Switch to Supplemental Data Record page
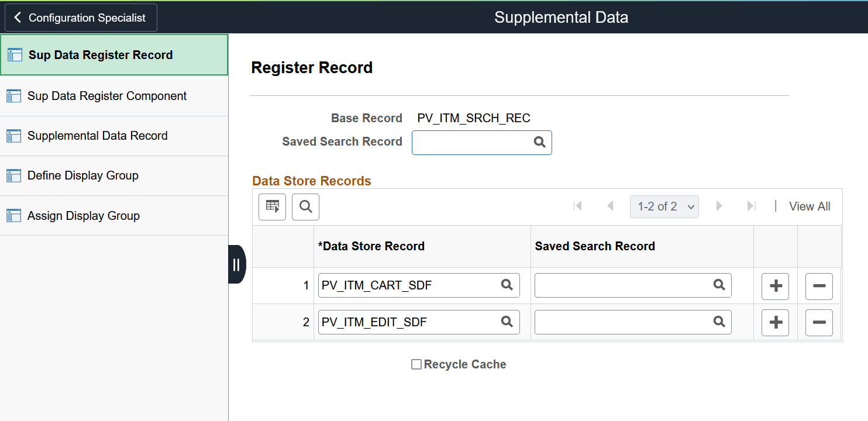 point(97,135)
